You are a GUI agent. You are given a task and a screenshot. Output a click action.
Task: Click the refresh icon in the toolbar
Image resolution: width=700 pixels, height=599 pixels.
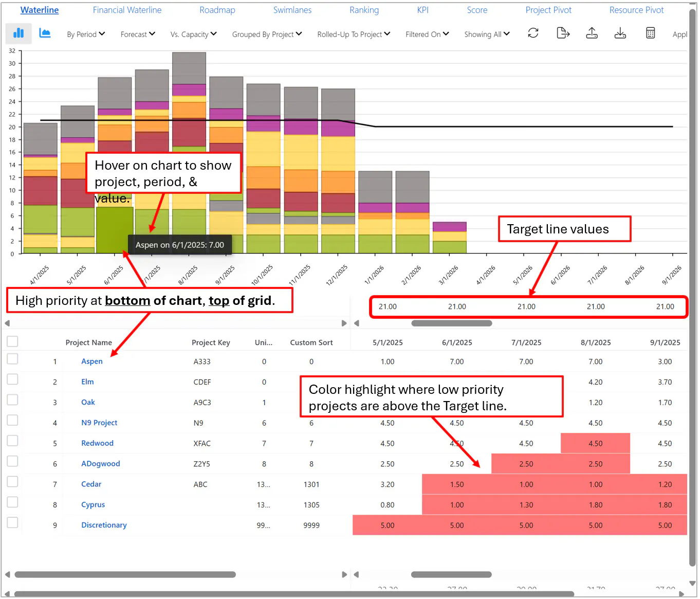click(x=533, y=33)
